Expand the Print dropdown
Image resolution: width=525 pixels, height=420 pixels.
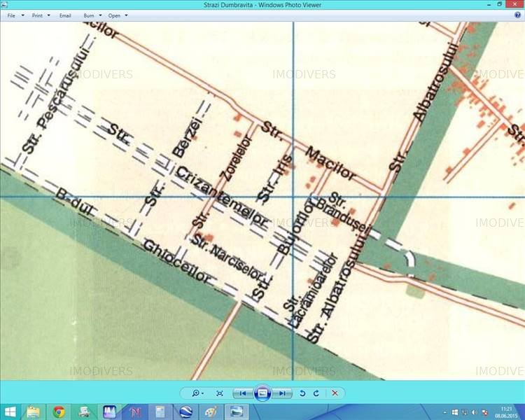(x=41, y=15)
